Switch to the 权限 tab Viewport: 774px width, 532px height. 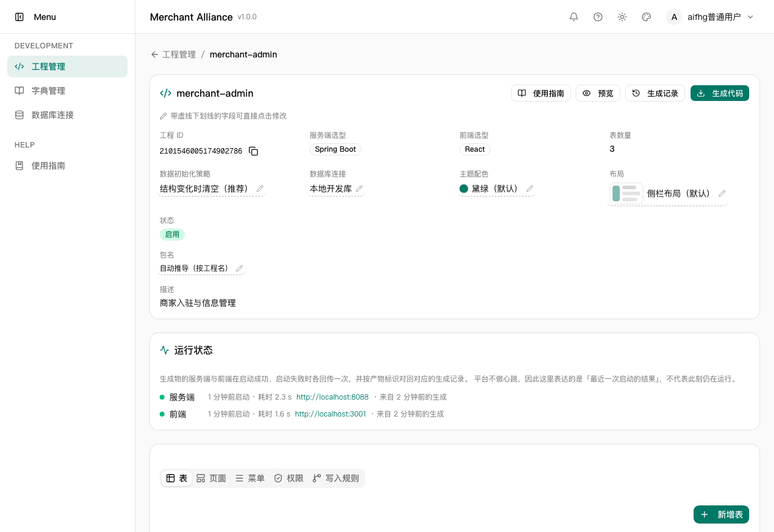(x=288, y=478)
